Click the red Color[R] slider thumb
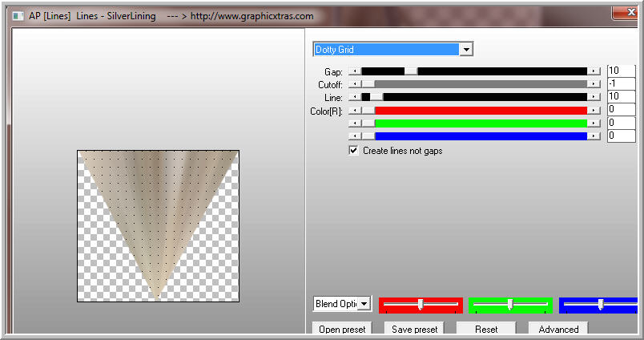This screenshot has width=644, height=340. pyautogui.click(x=368, y=111)
